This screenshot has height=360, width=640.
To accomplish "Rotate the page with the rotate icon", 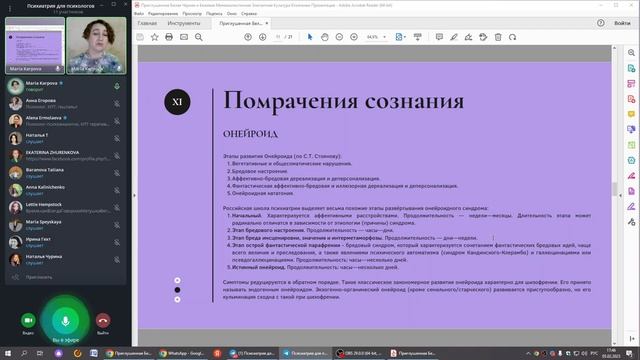I will click(513, 37).
